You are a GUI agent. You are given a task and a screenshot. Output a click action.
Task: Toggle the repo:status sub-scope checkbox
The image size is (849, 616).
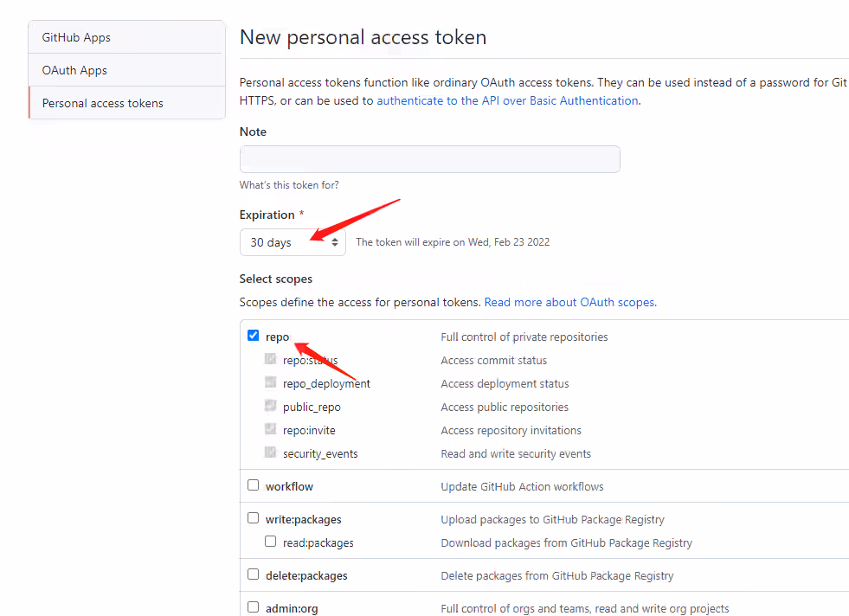tap(270, 359)
